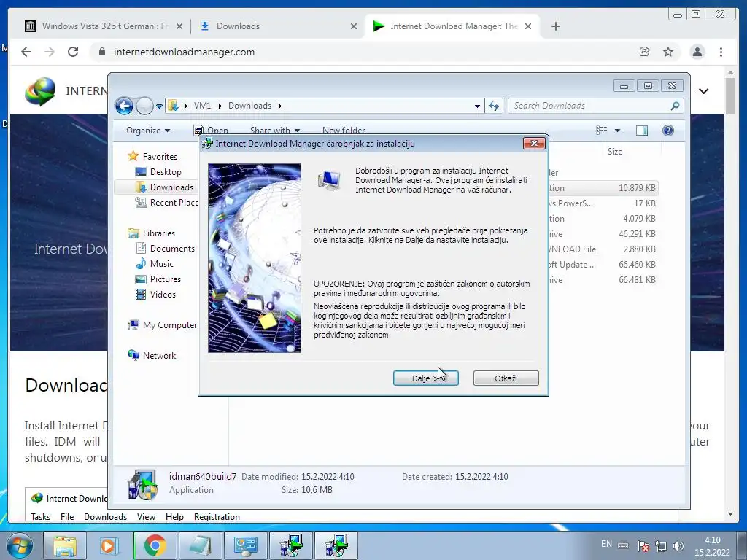Switch to Windows Vista 32bit German tab
This screenshot has width=747, height=560.
[x=104, y=26]
